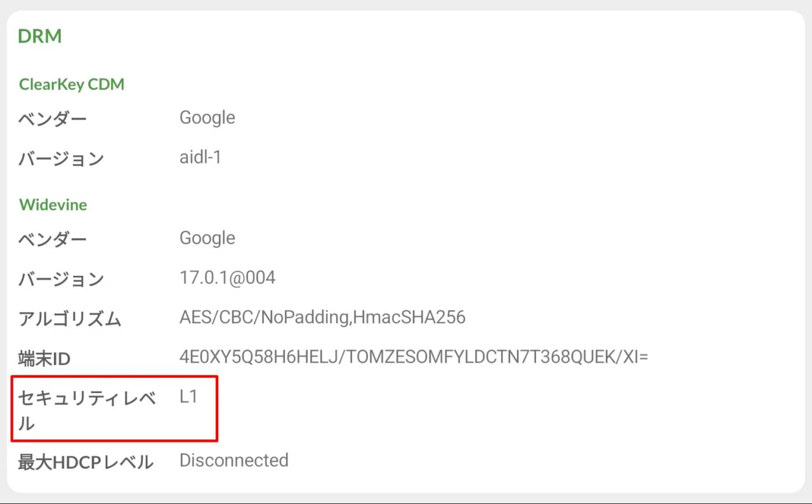Select the 最大HDCPレベル label
This screenshot has width=812, height=504.
[86, 462]
